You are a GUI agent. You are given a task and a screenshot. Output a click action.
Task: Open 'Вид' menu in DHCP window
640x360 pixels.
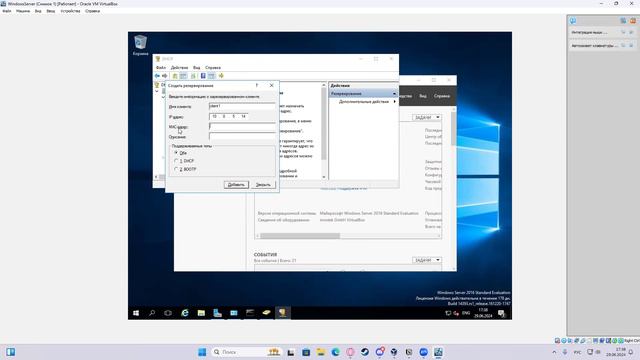click(196, 68)
